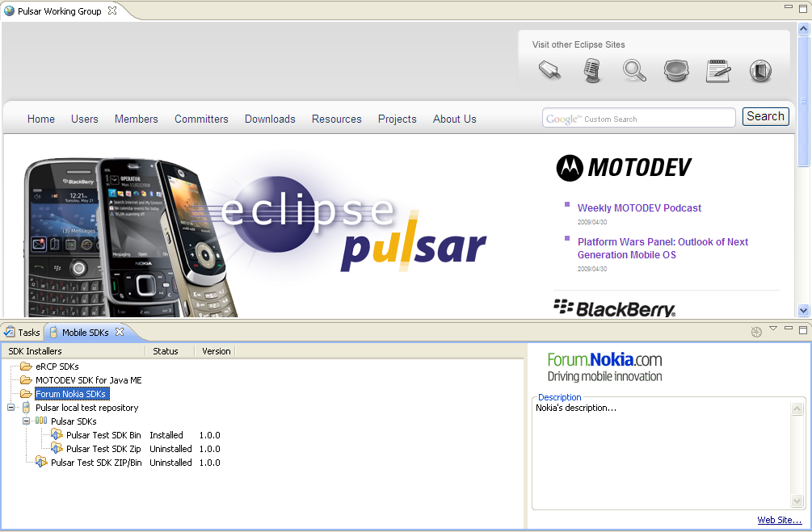This screenshot has height=532, width=812.
Task: Click the notepad and pencil icon
Action: click(718, 71)
